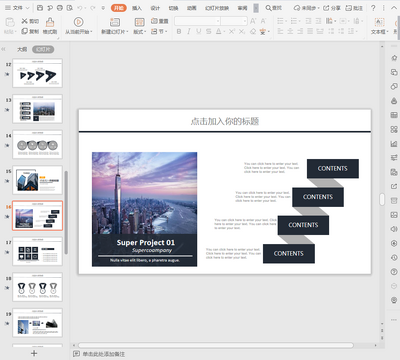Expand the font size combo box
Viewport: 400px width, 360px height.
click(245, 21)
